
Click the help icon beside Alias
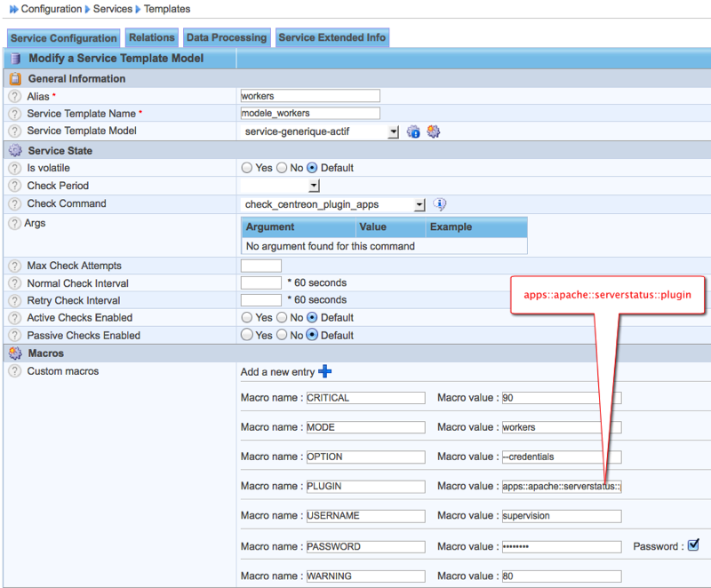click(x=14, y=96)
